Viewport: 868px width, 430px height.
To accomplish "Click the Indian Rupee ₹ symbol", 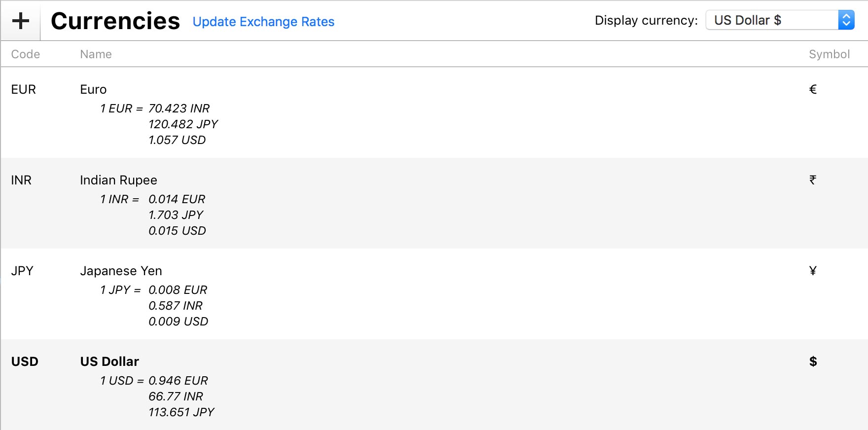I will pos(813,180).
